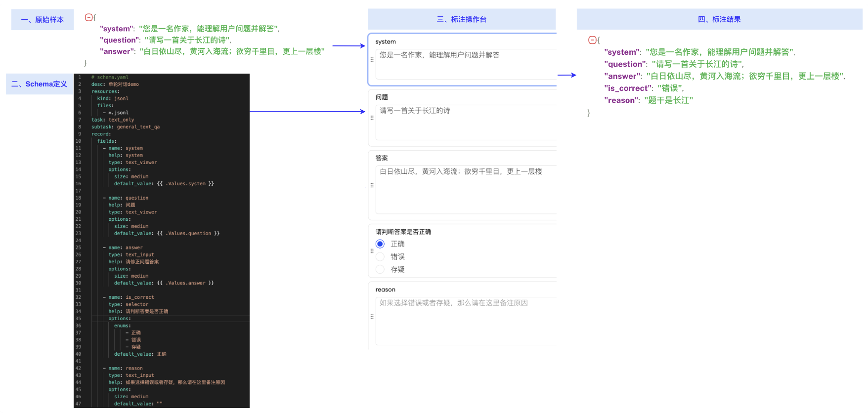The height and width of the screenshot is (413, 868).
Task: Click the 问题 text field
Action: click(466, 123)
